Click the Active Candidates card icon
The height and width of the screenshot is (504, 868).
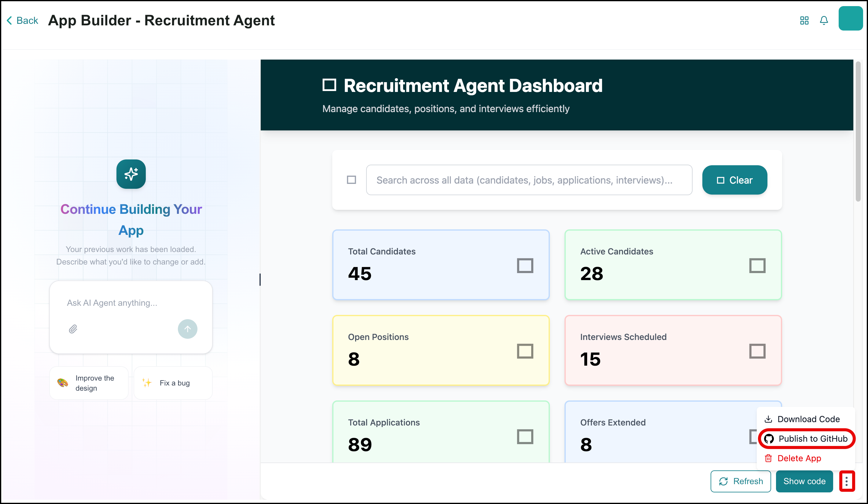pyautogui.click(x=757, y=265)
